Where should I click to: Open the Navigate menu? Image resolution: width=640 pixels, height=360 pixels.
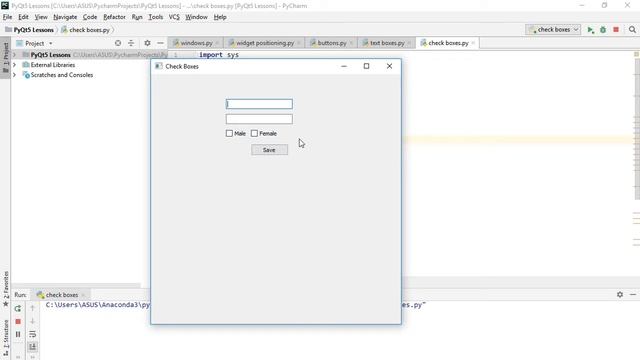click(65, 17)
